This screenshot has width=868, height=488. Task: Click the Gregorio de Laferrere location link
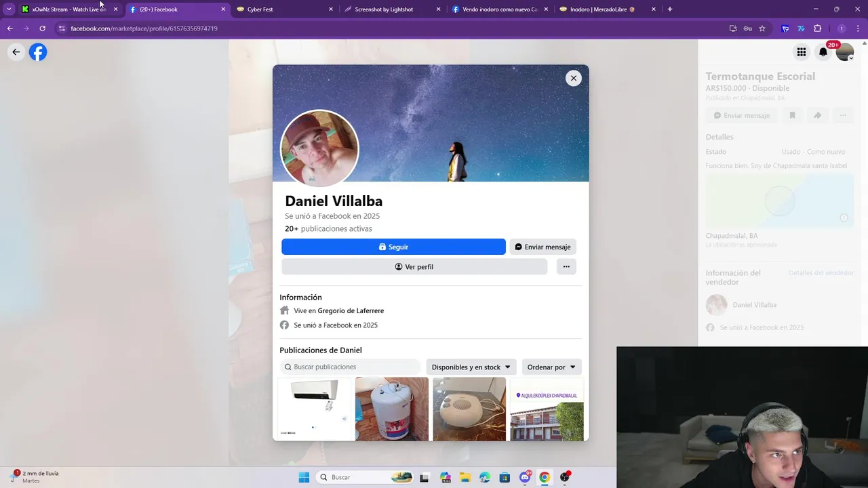(351, 310)
